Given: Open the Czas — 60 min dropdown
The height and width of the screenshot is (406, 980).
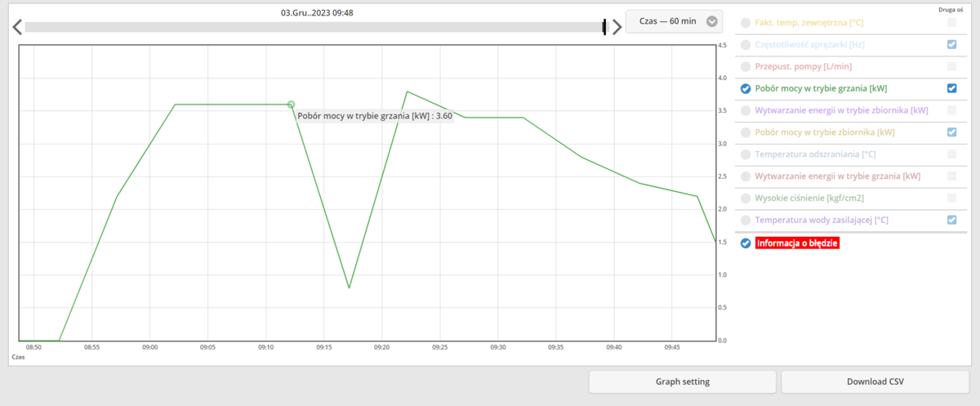Looking at the screenshot, I should (675, 21).
